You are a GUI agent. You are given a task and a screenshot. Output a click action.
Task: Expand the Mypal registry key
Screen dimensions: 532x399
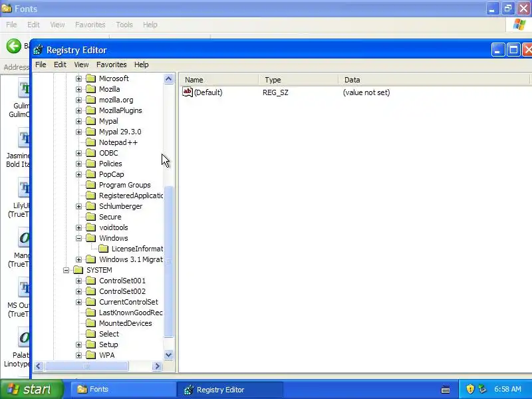pyautogui.click(x=78, y=121)
